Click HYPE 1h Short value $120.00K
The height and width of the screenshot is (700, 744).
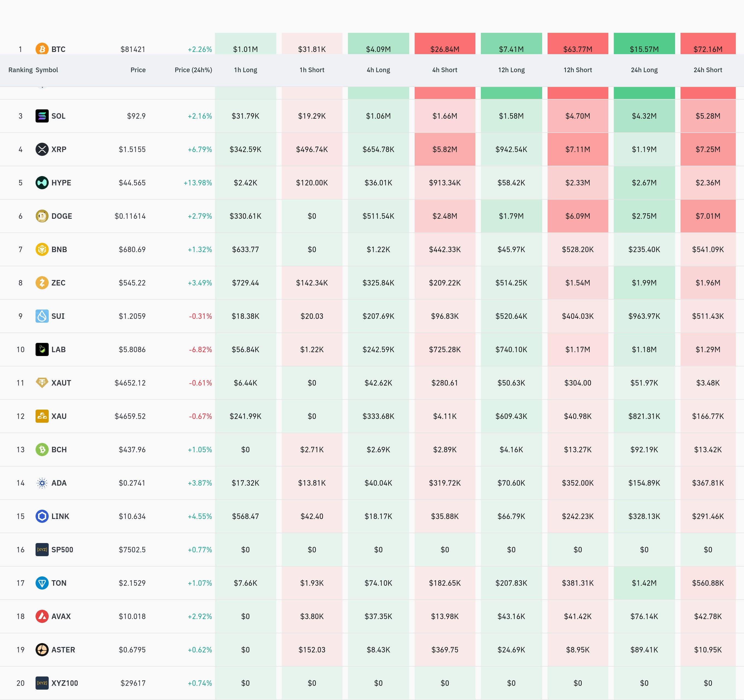click(312, 183)
